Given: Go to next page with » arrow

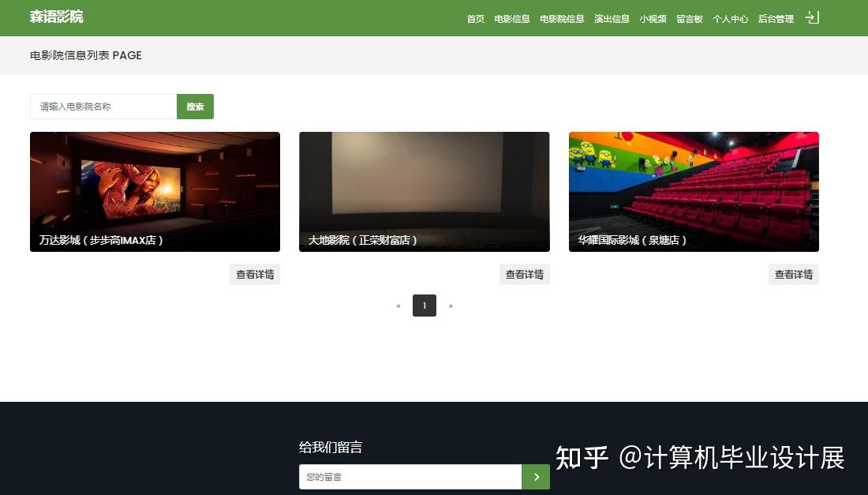Looking at the screenshot, I should pos(451,306).
